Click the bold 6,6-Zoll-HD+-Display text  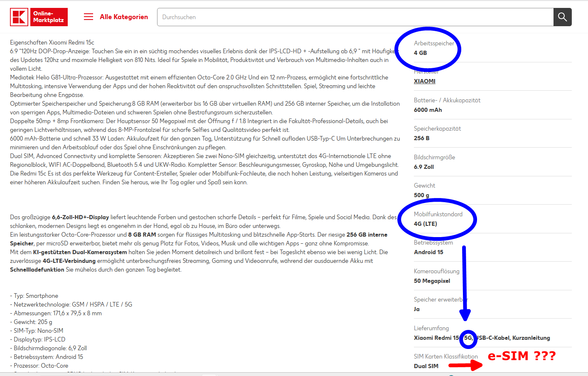[80, 217]
